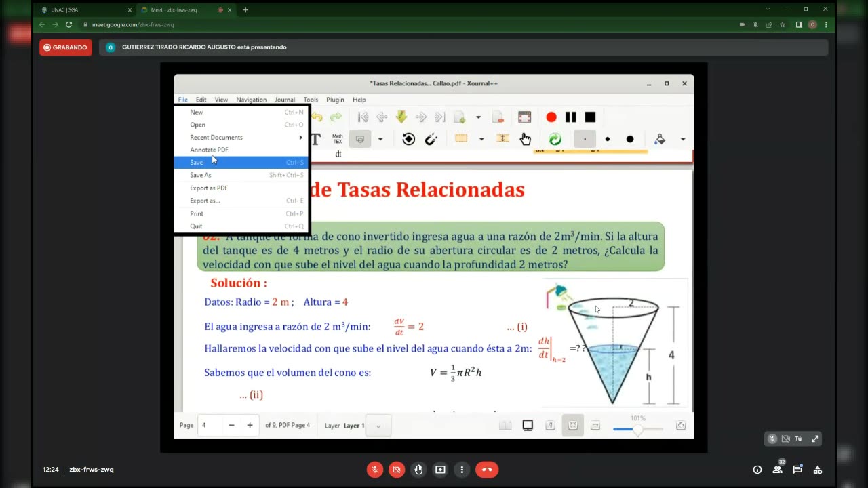Toggle the fill bucket icon
The width and height of the screenshot is (868, 488).
point(660,139)
